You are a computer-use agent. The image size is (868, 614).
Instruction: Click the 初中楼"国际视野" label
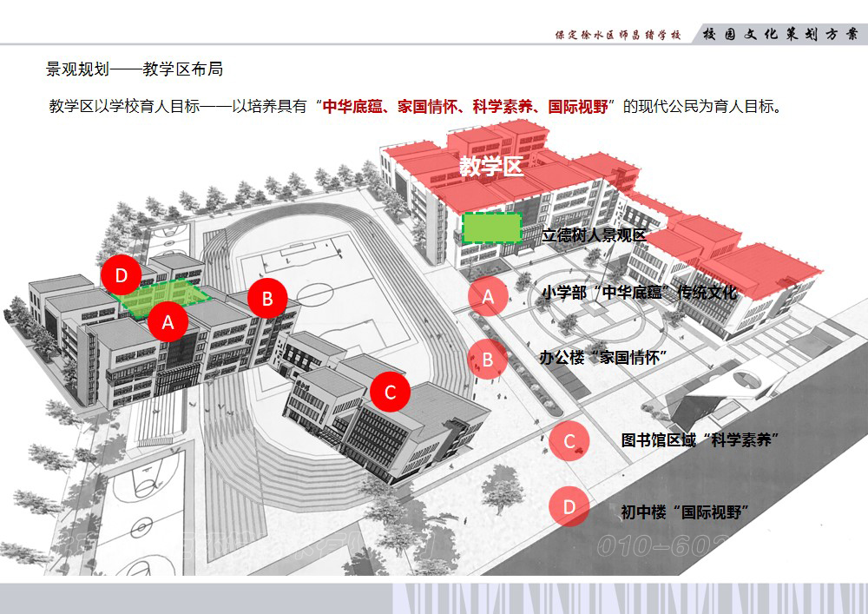[x=685, y=512]
